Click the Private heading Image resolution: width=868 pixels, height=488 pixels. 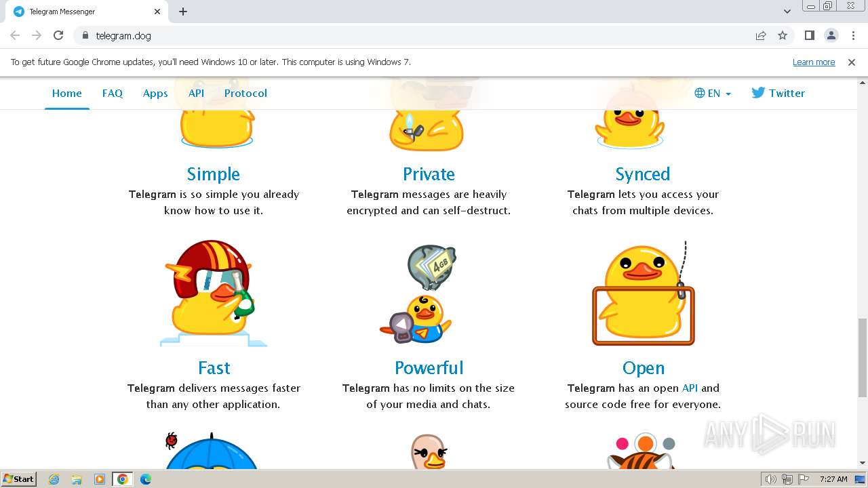[x=429, y=174]
